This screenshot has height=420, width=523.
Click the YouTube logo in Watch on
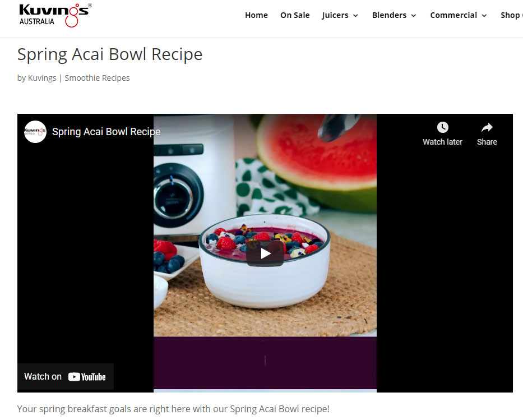[87, 377]
